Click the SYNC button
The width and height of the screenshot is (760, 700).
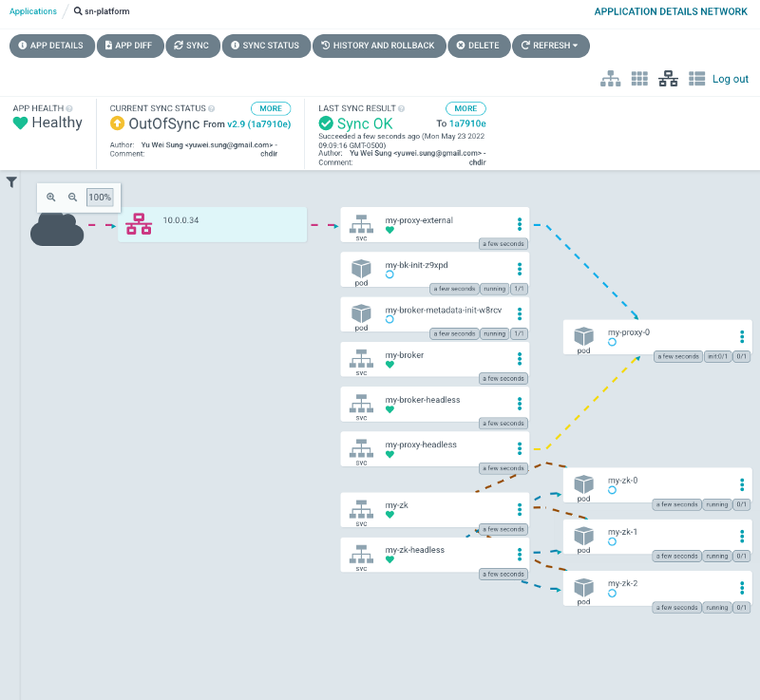192,46
